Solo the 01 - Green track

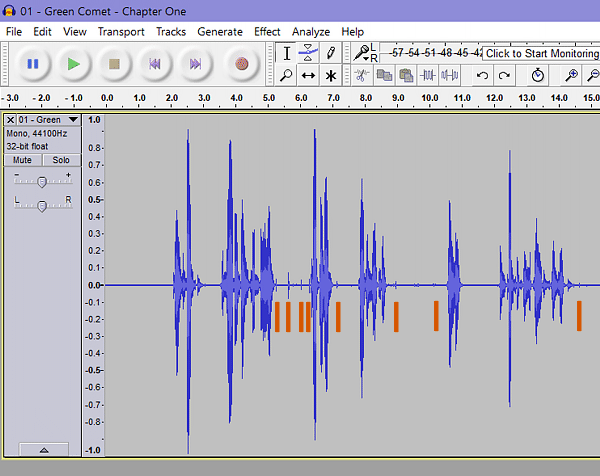pyautogui.click(x=61, y=160)
